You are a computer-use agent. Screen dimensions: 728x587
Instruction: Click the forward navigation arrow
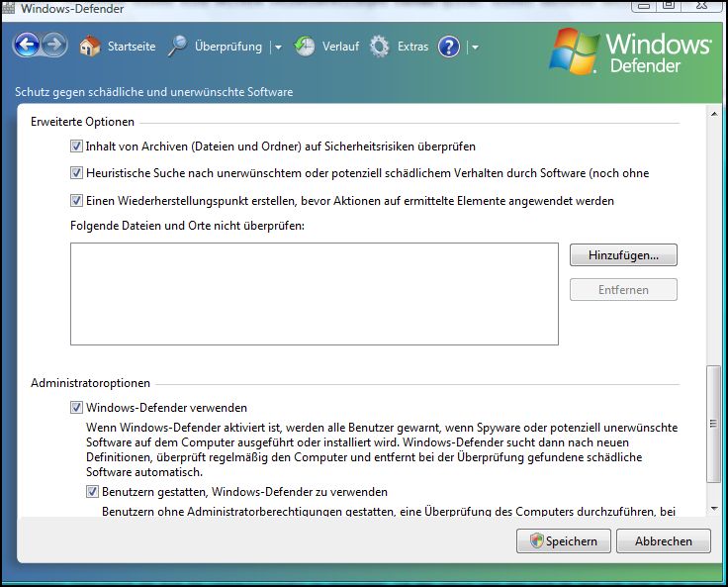point(54,46)
